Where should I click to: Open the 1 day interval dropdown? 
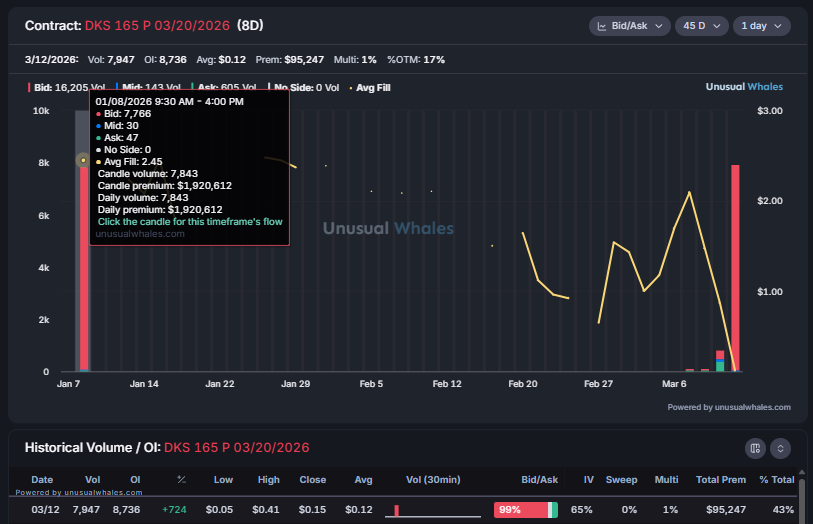pos(761,26)
